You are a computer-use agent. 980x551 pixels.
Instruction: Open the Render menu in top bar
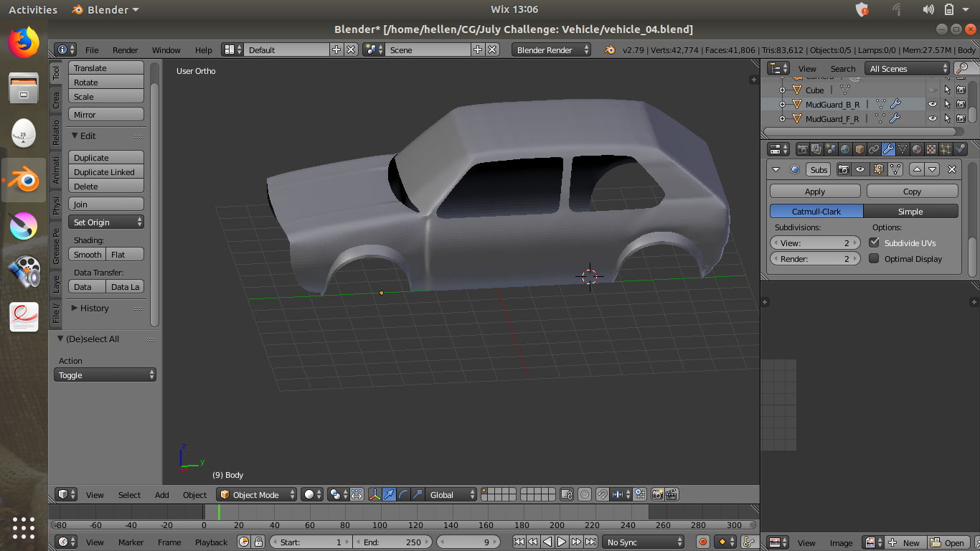[125, 50]
